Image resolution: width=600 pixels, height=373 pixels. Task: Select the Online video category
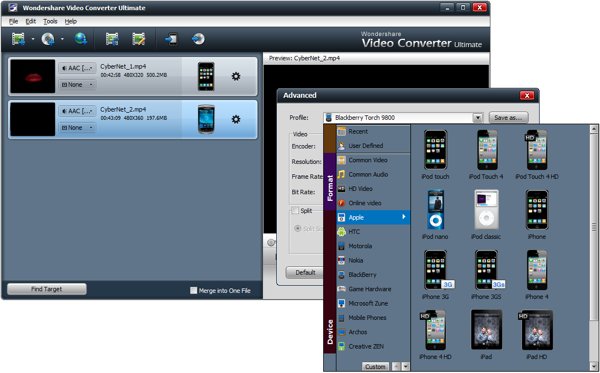(373, 203)
